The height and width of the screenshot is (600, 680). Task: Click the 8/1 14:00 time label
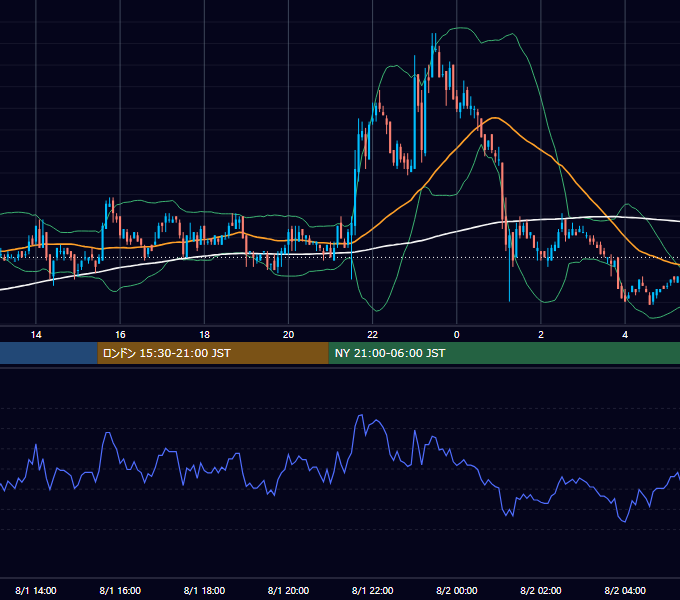pyautogui.click(x=36, y=590)
